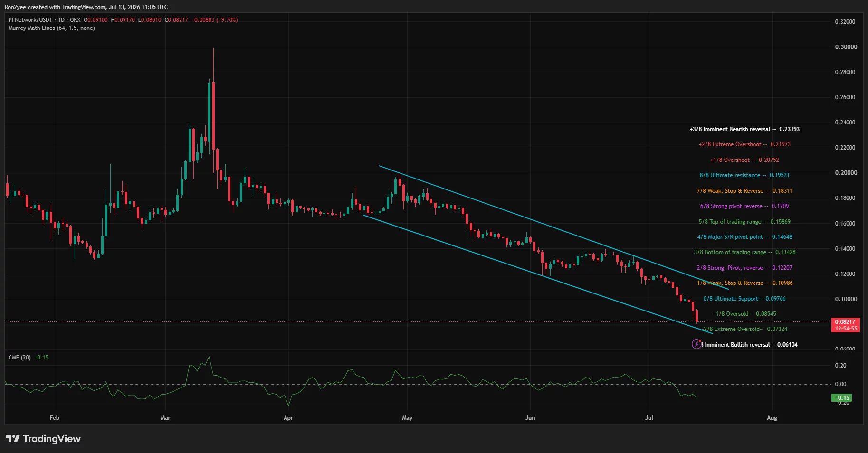Click the low price L0.08010 in header
The width and height of the screenshot is (868, 453).
150,20
